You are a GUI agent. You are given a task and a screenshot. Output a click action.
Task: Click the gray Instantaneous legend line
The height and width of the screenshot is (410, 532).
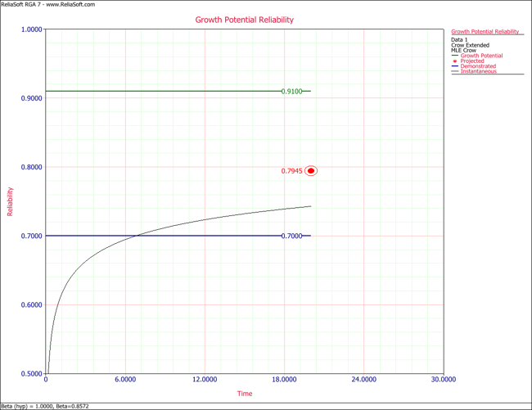455,71
